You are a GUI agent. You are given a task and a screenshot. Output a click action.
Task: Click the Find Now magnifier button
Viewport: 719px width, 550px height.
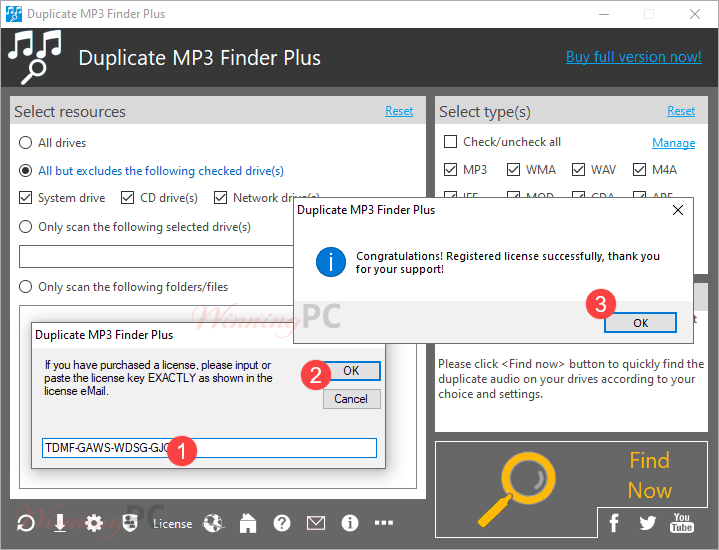571,489
